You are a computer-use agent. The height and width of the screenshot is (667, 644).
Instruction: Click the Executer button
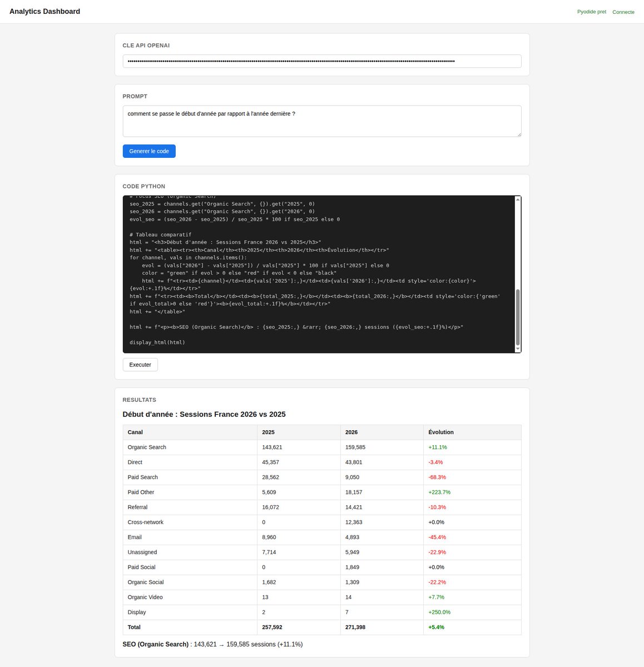(140, 365)
